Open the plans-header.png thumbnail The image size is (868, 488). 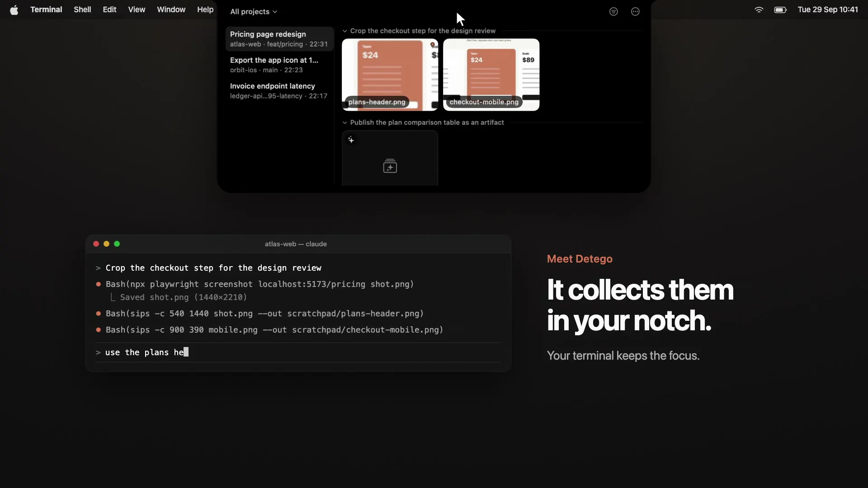click(390, 75)
